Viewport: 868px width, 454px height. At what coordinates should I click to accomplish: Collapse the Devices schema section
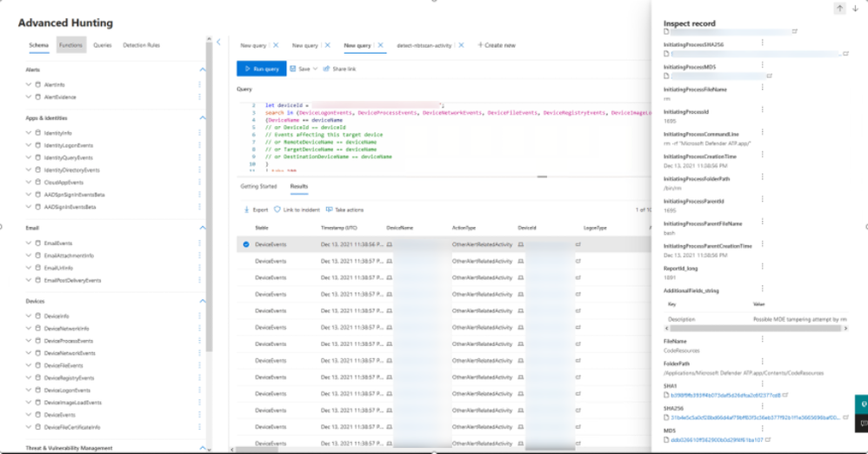click(x=203, y=301)
